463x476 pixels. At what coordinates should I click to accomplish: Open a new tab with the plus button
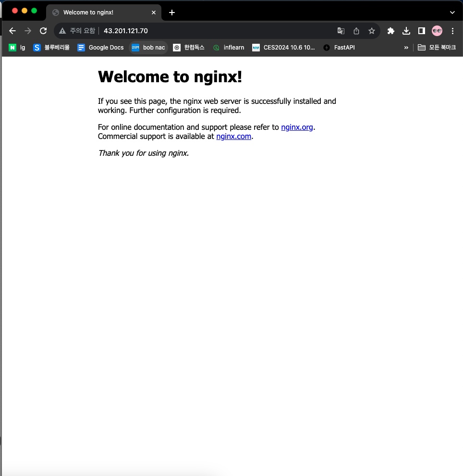click(172, 13)
